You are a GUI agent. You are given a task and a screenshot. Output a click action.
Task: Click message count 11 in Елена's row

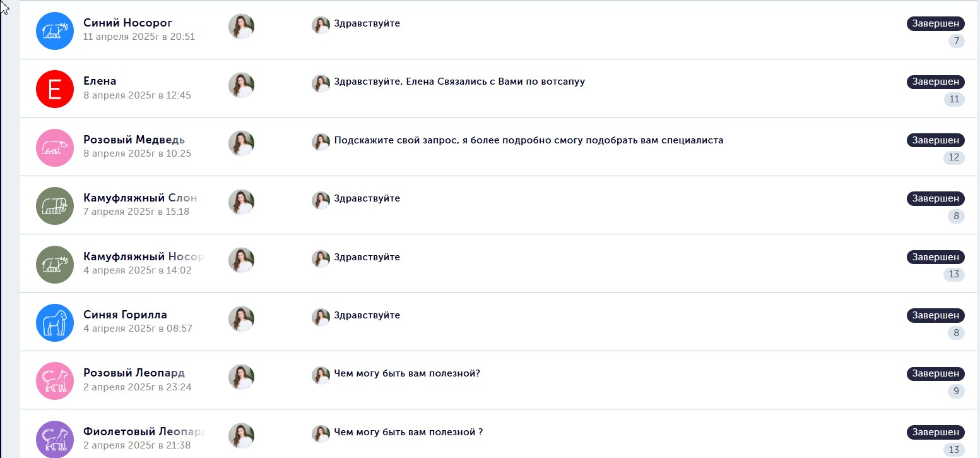[x=954, y=99]
